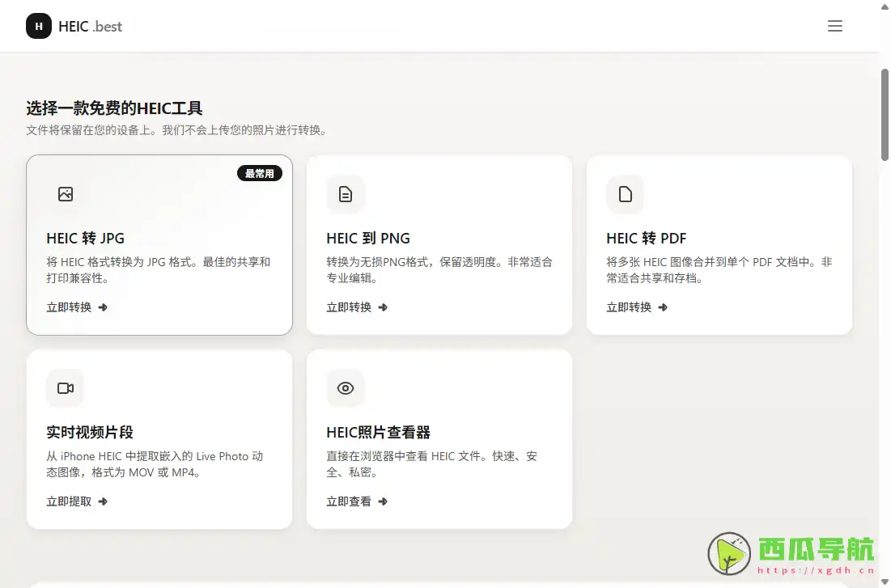Viewport: 891px width, 588px height.
Task: Open the hamburger menu icon
Action: click(834, 26)
